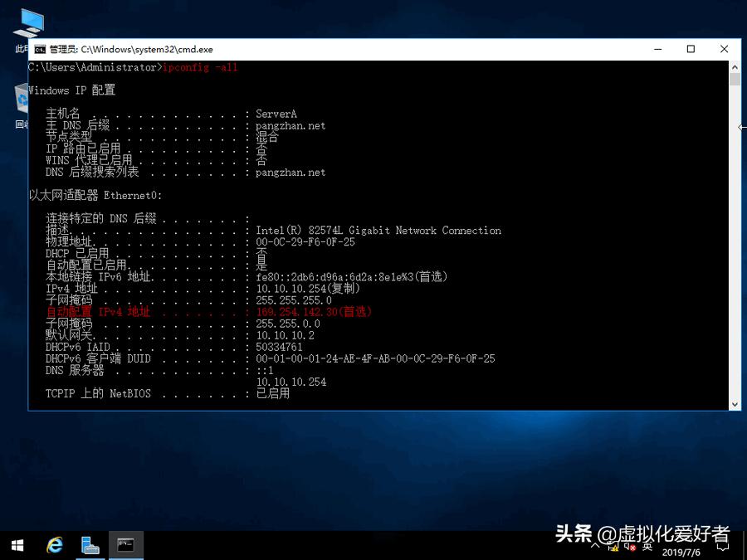Open File Explorer from the taskbar
Image resolution: width=747 pixels, height=560 pixels.
pos(90,545)
